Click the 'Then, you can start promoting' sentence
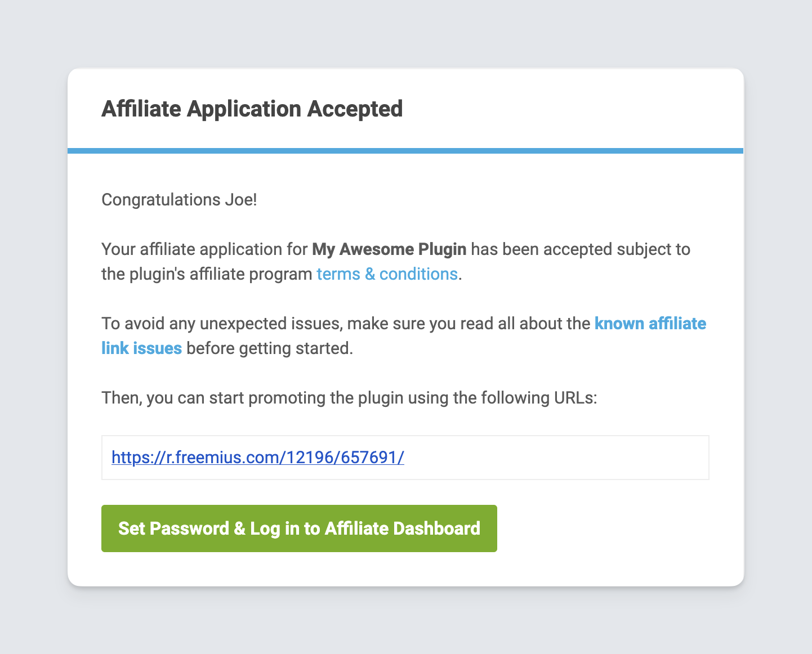Screen dimensions: 812x654 click(x=349, y=398)
